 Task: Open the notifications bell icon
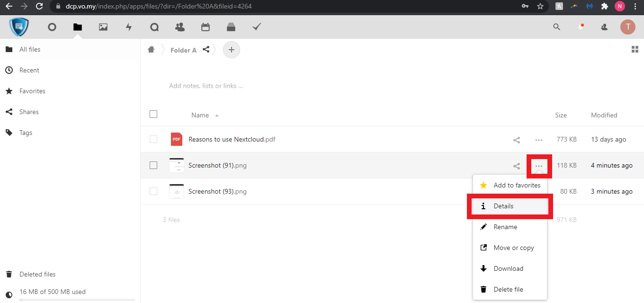[581, 27]
